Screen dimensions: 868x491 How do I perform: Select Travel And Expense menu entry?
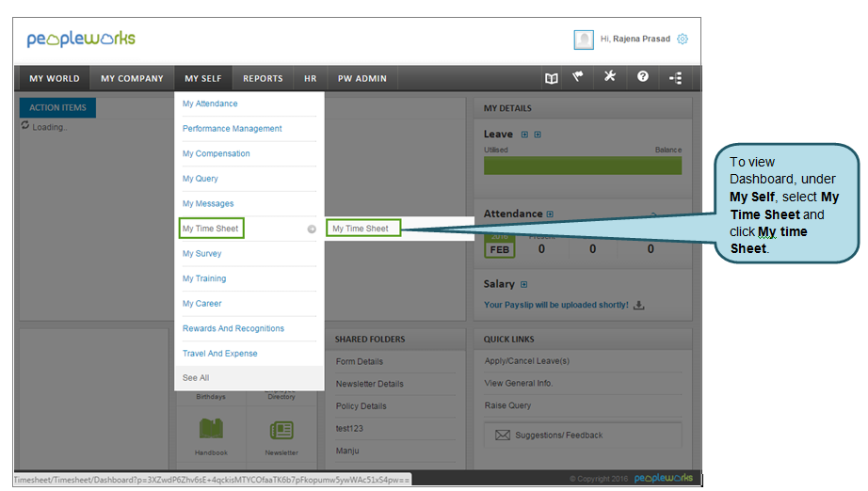[x=219, y=354]
